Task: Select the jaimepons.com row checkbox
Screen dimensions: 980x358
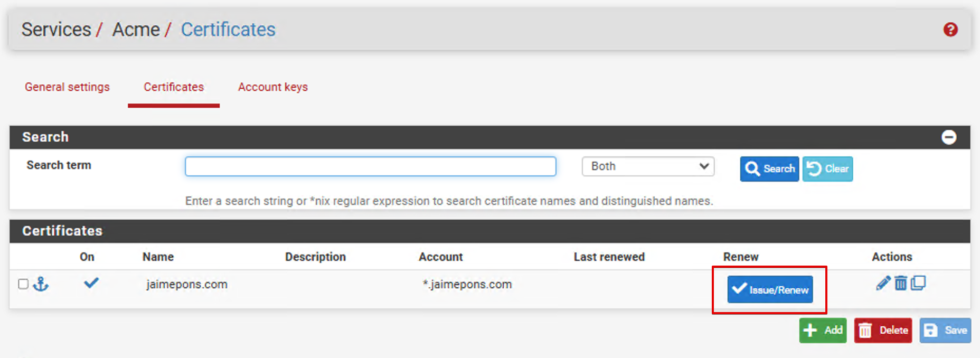Action: tap(23, 284)
